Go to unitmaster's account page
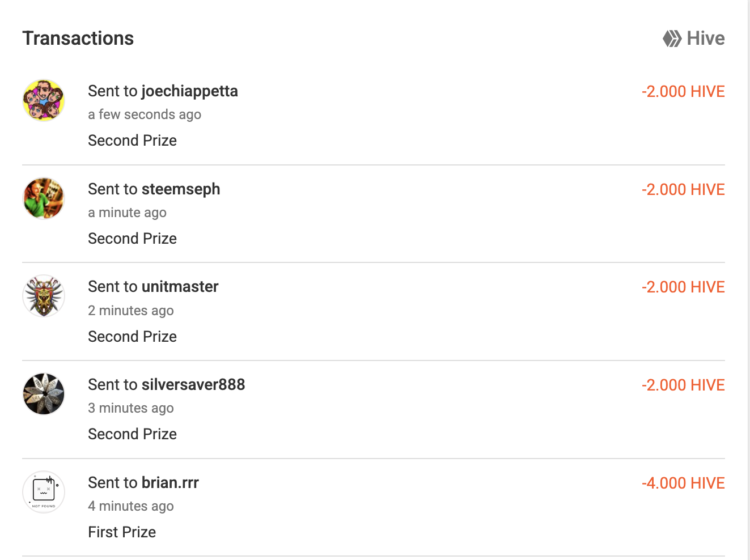The height and width of the screenshot is (560, 750). tap(180, 287)
